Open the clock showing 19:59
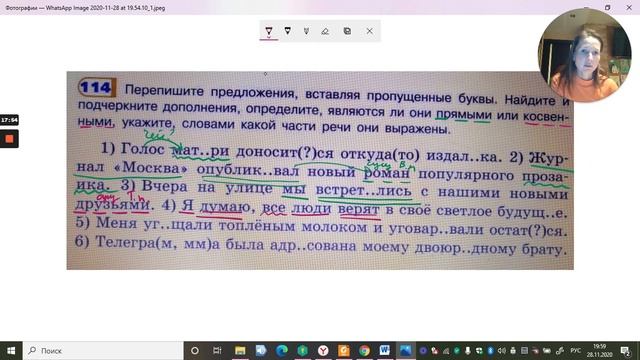 tap(599, 351)
